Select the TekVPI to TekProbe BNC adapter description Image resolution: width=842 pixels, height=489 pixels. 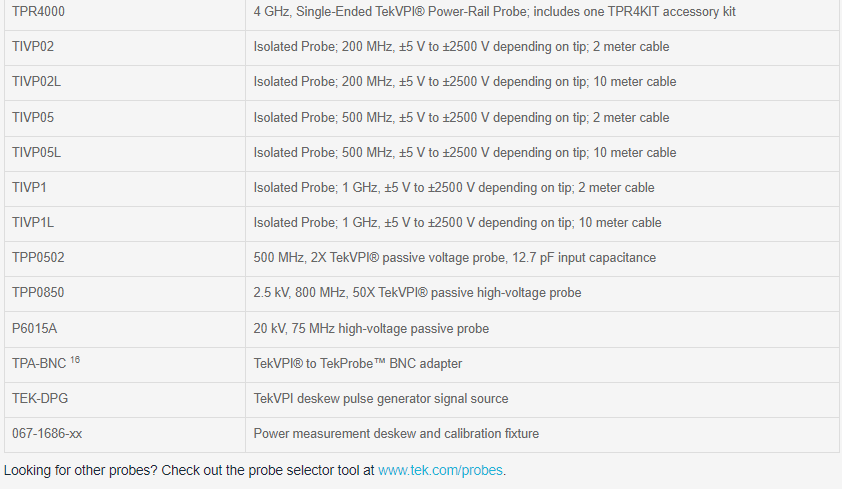[x=357, y=364]
